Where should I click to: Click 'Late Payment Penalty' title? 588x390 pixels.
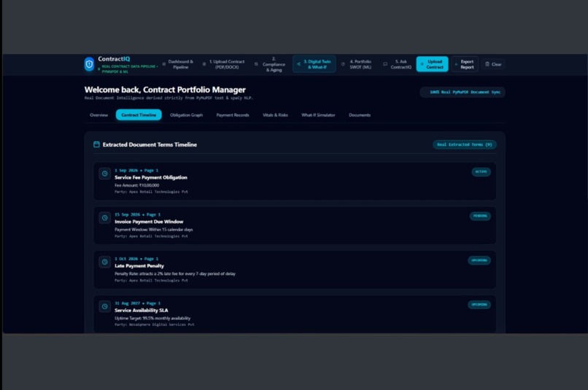139,266
